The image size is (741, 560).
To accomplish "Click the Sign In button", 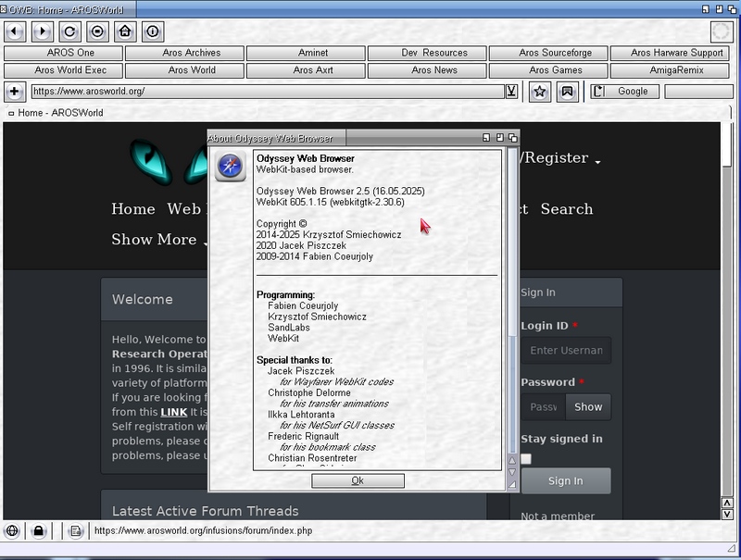I will [x=566, y=480].
